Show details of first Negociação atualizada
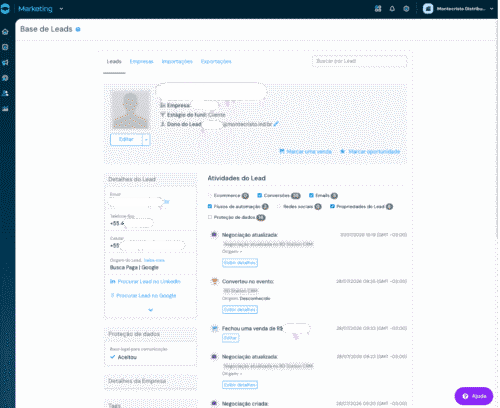The width and height of the screenshot is (500, 408). [x=240, y=263]
